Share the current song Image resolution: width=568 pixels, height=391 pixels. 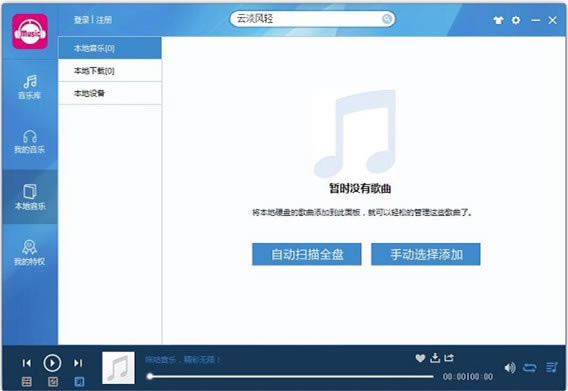point(449,358)
